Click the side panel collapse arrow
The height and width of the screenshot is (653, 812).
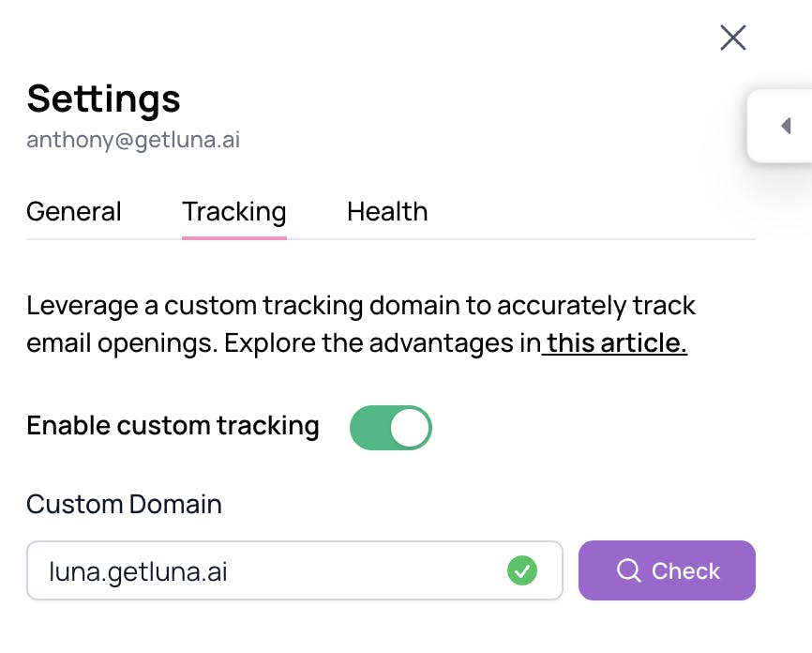click(x=786, y=127)
